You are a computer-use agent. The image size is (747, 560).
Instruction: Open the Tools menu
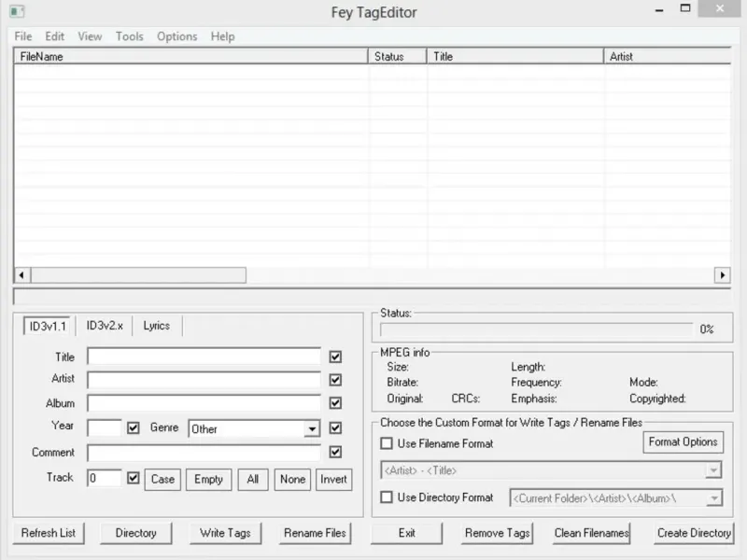pos(130,36)
